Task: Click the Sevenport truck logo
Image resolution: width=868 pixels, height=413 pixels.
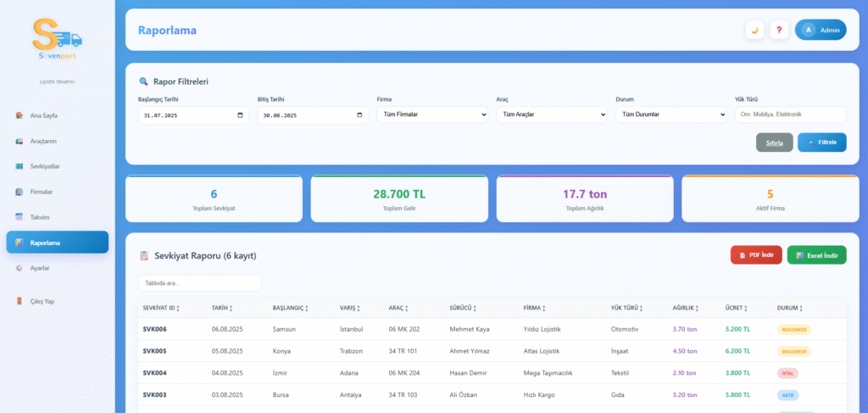Action: 57,38
